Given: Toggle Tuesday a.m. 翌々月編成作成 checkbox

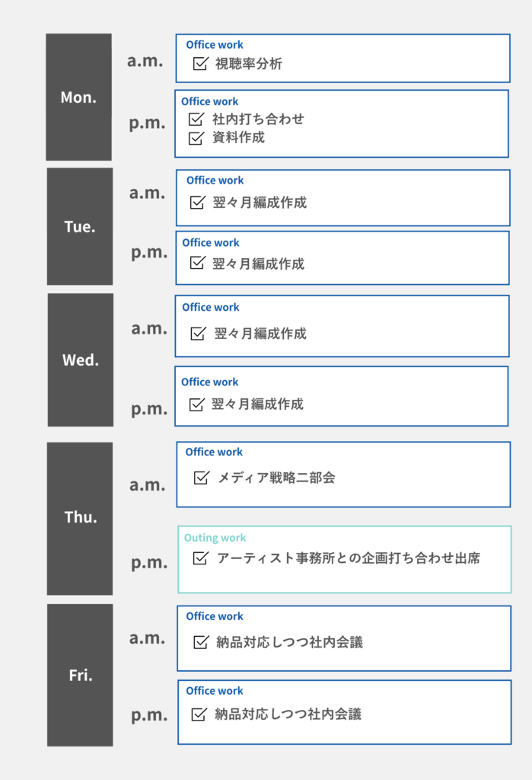Looking at the screenshot, I should [x=197, y=203].
